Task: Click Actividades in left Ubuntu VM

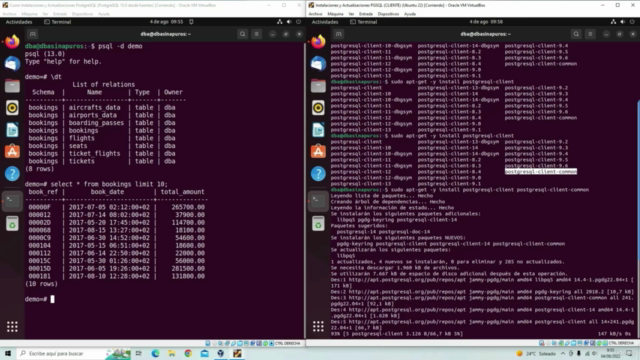Action: pyautogui.click(x=19, y=22)
